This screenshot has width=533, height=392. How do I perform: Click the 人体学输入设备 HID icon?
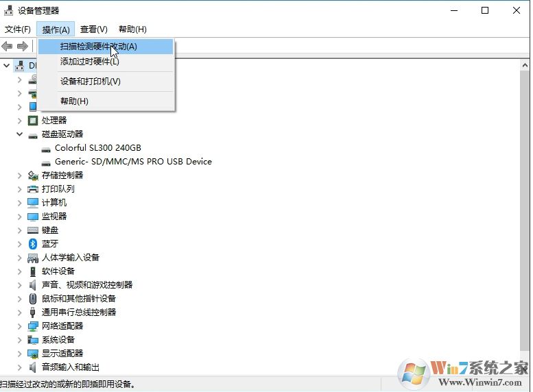(33, 258)
